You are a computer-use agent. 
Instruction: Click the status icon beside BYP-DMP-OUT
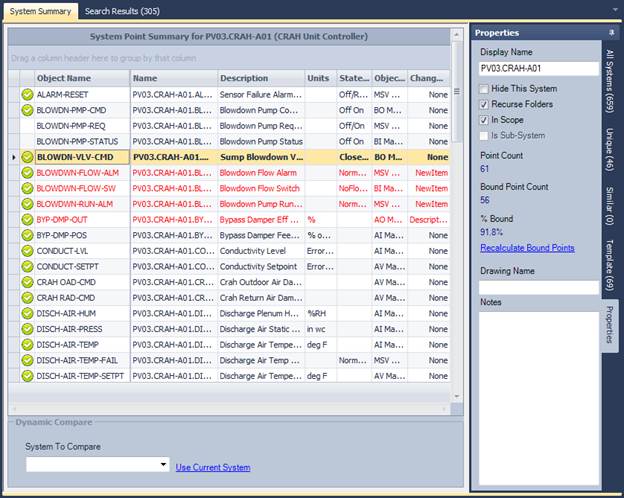coord(27,219)
